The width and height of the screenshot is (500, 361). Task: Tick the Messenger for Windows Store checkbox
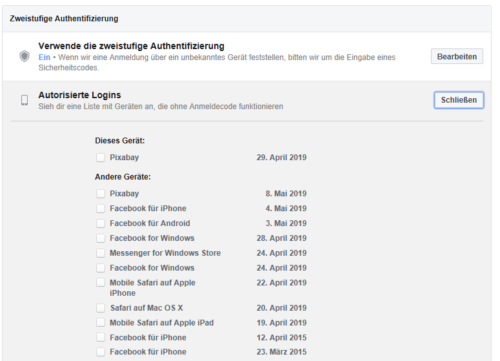[x=100, y=253]
